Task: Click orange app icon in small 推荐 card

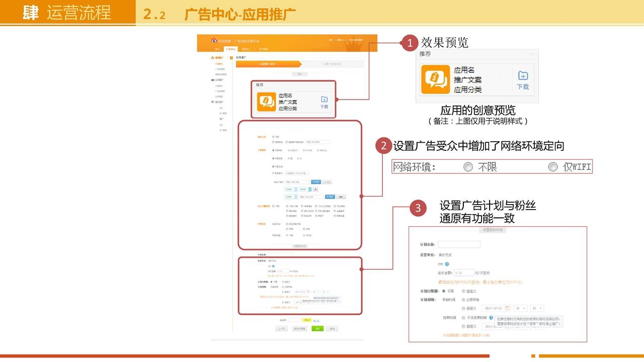Action: pyautogui.click(x=266, y=102)
